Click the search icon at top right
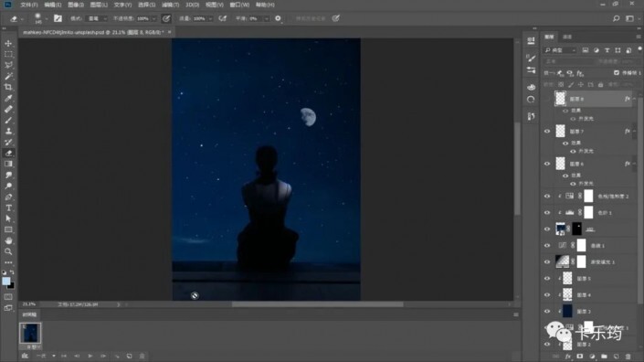 (x=616, y=18)
